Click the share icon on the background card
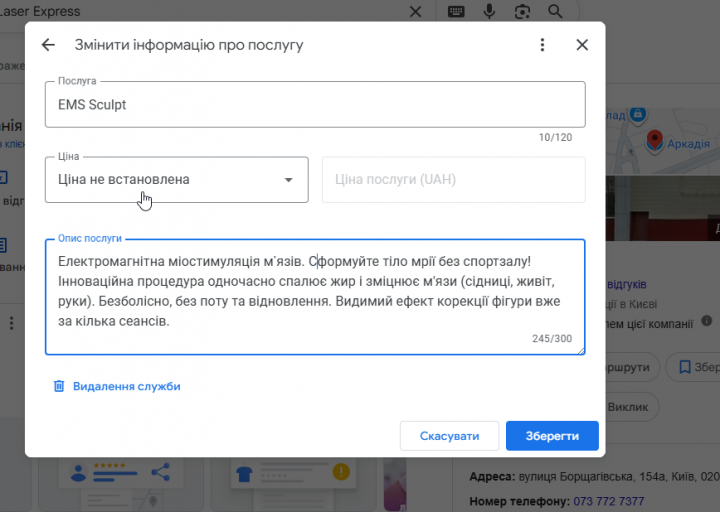Screen dimensions: 720x512 click(160, 472)
